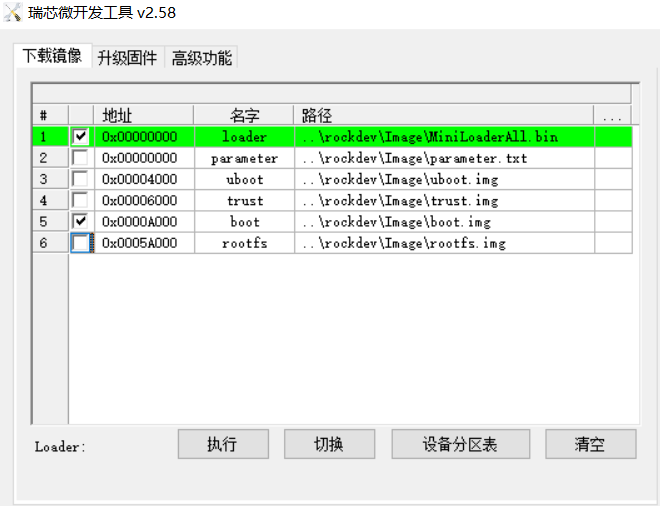Check the rootfs row checkbox
660x506 pixels.
[80, 243]
